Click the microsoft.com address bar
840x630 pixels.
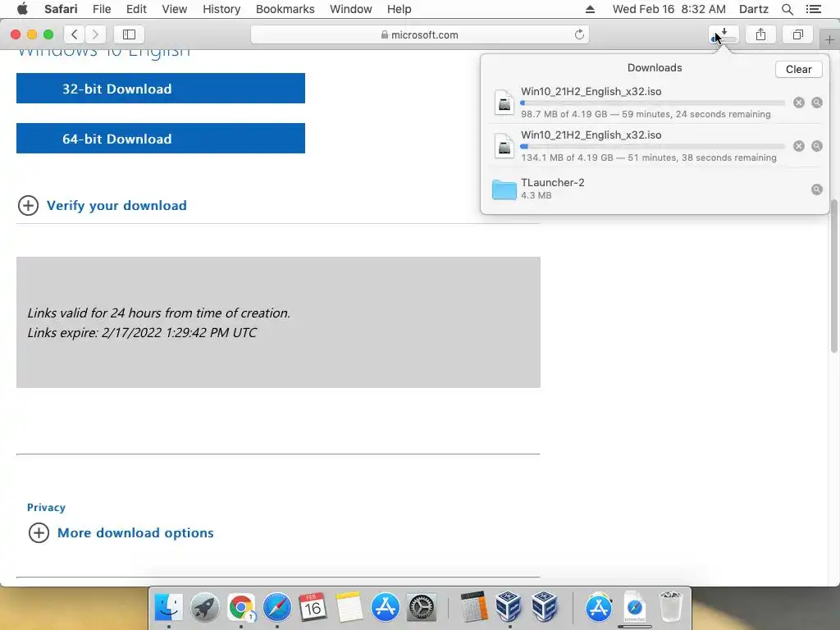[x=419, y=34]
